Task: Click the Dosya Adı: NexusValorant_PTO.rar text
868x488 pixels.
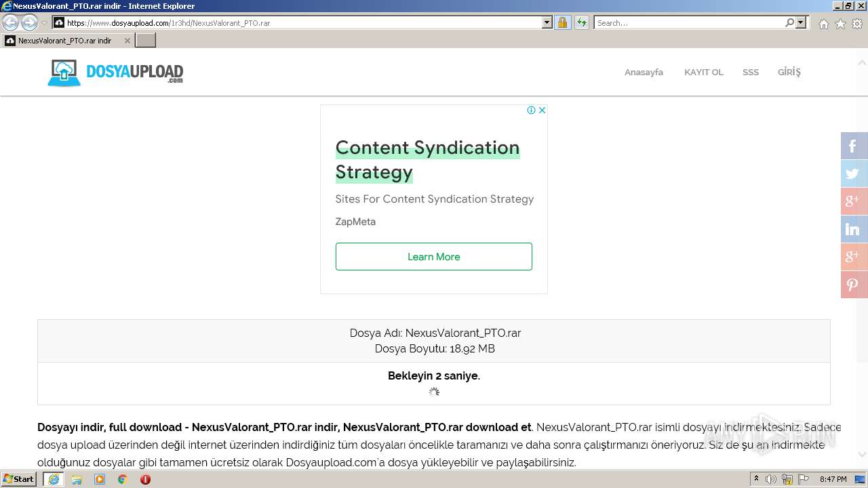Action: coord(435,333)
